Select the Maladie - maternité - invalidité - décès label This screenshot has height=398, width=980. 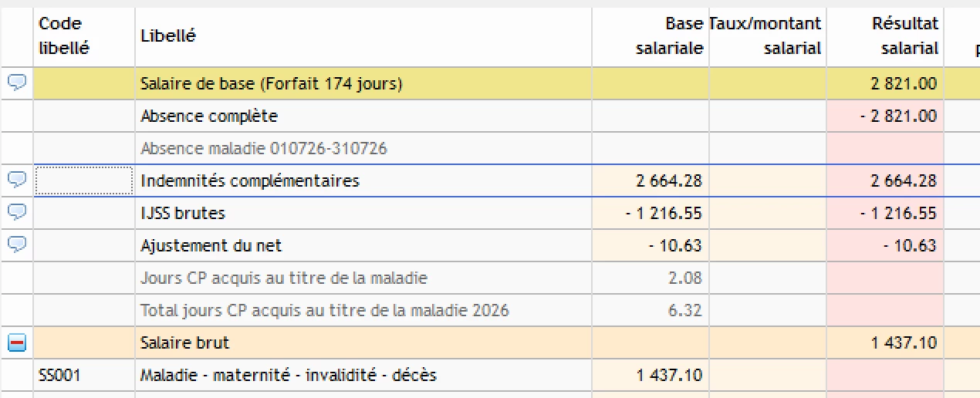pos(289,376)
